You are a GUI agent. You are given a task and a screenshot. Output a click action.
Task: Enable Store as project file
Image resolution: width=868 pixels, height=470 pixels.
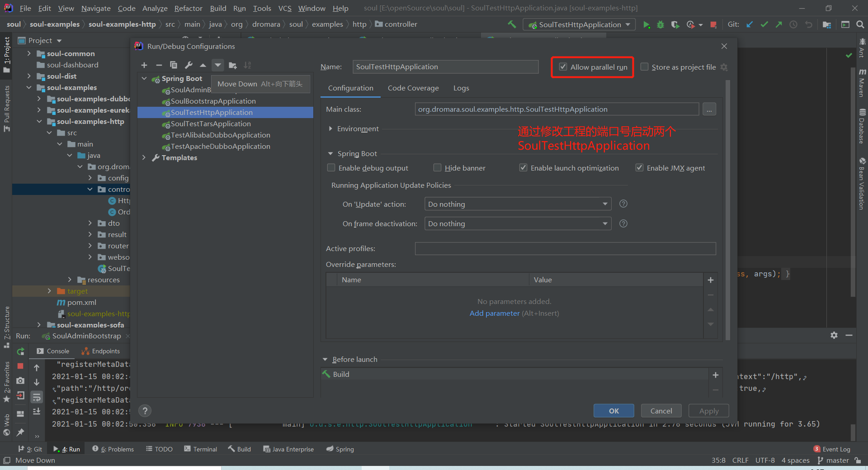pyautogui.click(x=645, y=67)
